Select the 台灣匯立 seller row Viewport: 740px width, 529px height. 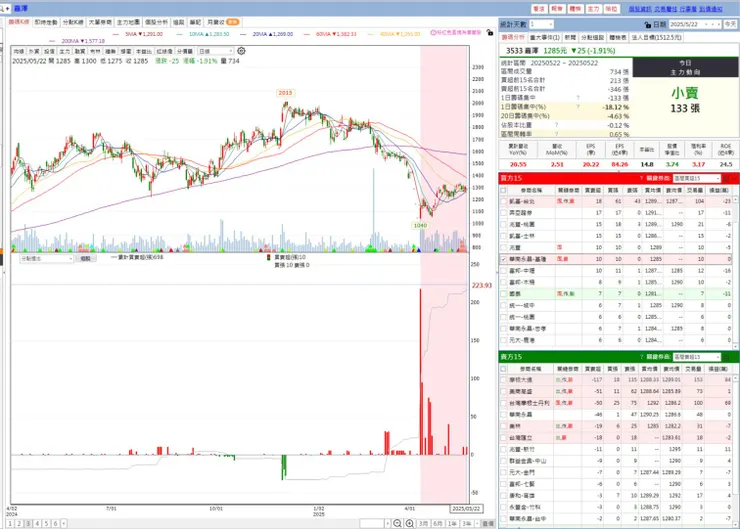615,437
